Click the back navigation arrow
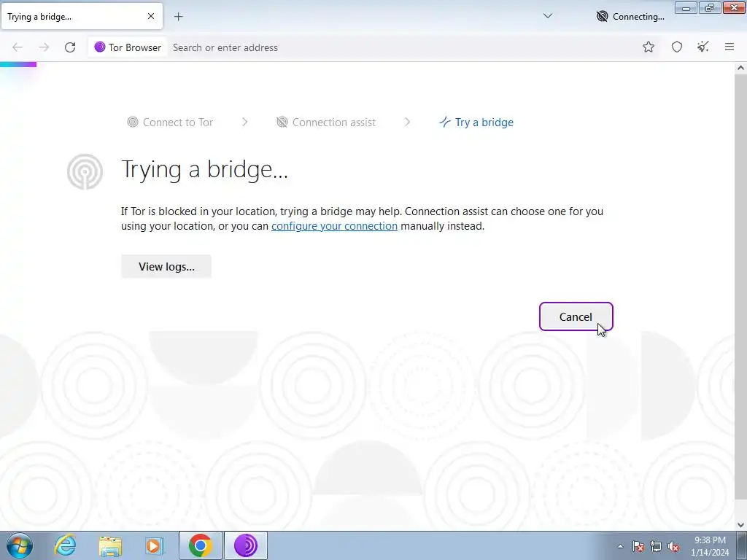Screen dimensions: 747x560 18,47
